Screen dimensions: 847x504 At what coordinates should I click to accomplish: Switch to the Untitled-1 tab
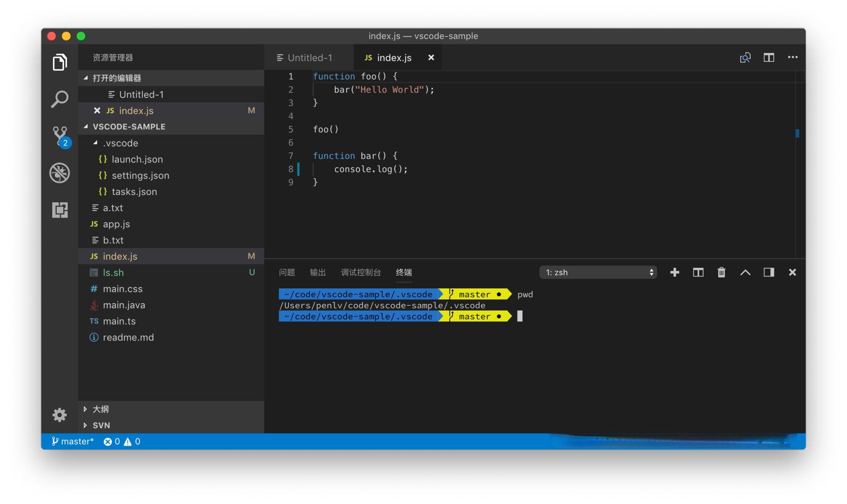tap(309, 58)
